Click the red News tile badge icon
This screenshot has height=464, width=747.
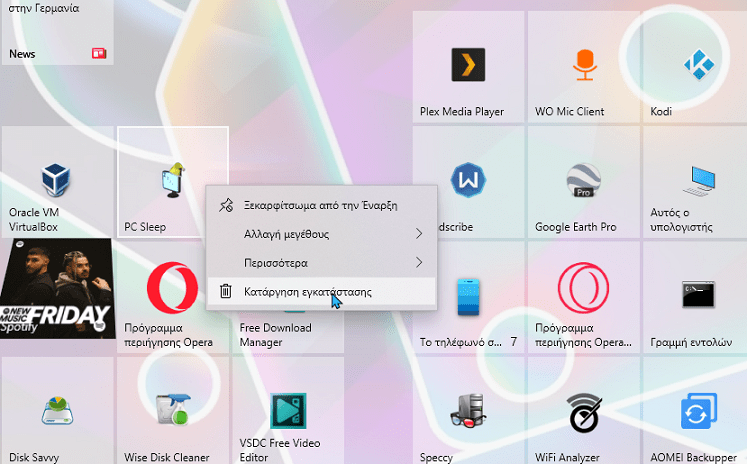coord(99,53)
